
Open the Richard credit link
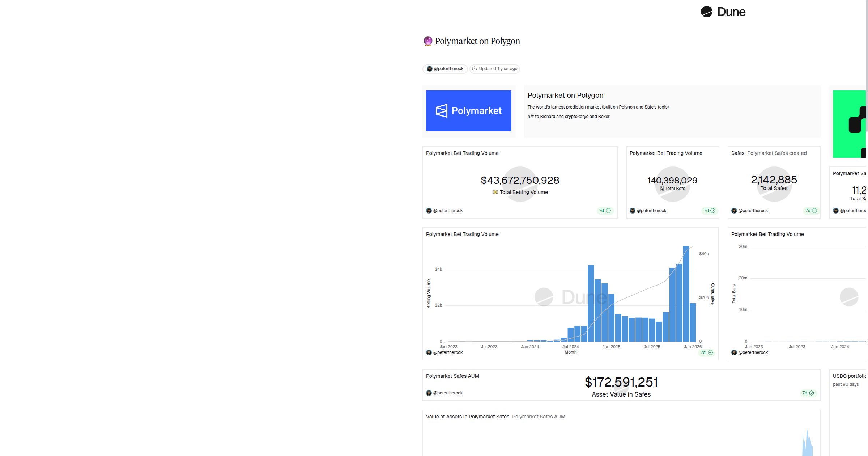tap(547, 117)
